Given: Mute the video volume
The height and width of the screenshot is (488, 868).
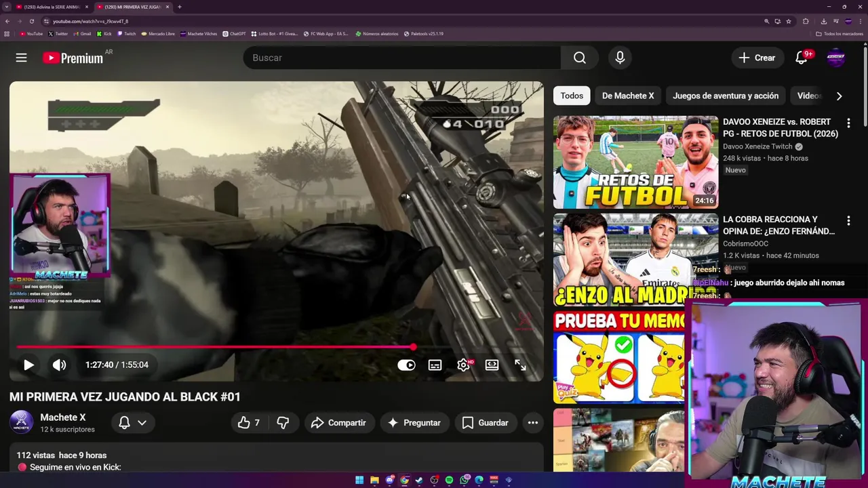Looking at the screenshot, I should click(60, 365).
